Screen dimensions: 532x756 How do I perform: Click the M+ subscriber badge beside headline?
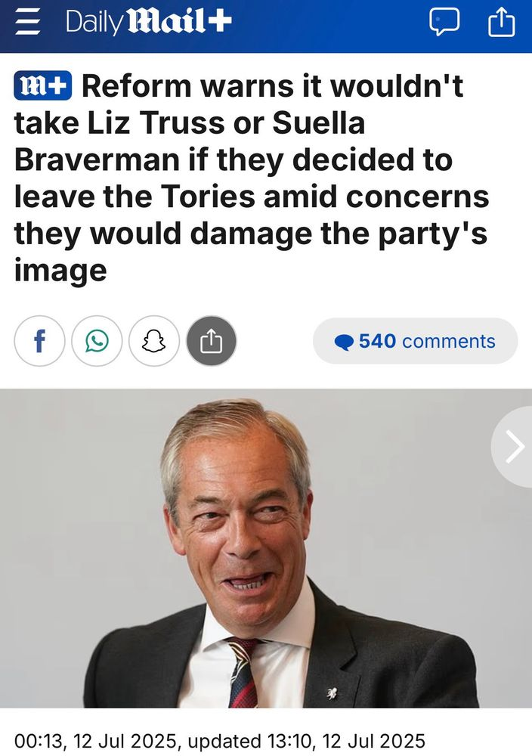43,86
